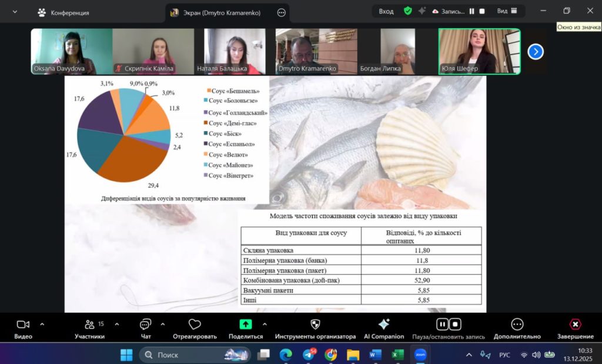602x364 pixels.
Task: Toggle camera with the Видео button
Action: [23, 328]
